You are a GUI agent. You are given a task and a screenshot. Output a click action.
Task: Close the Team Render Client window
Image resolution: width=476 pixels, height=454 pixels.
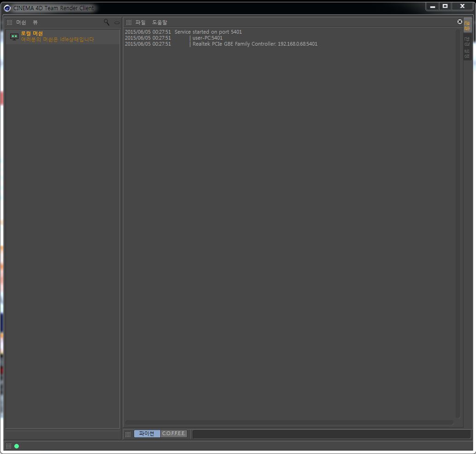point(462,6)
